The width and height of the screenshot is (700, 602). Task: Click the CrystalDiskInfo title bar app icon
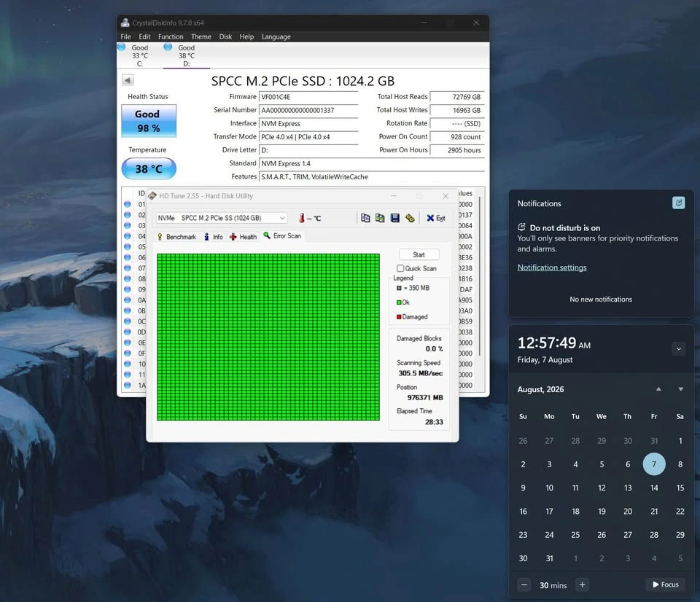[x=125, y=23]
